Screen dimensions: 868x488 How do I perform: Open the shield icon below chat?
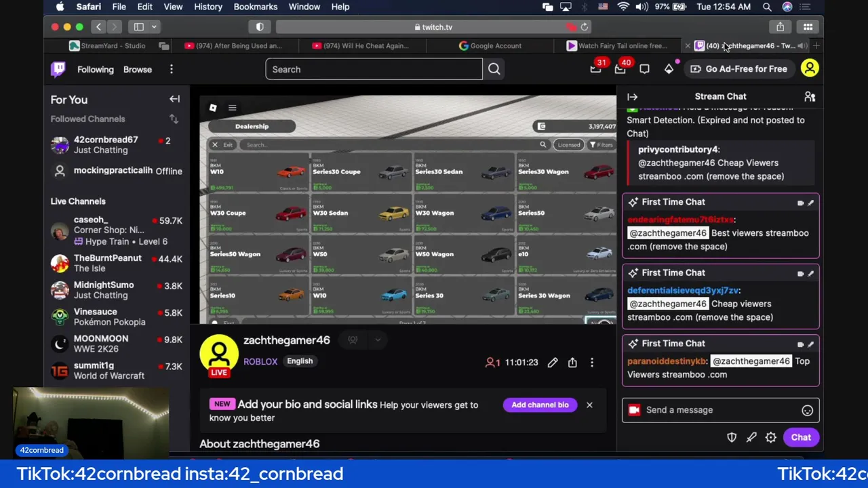[732, 437]
